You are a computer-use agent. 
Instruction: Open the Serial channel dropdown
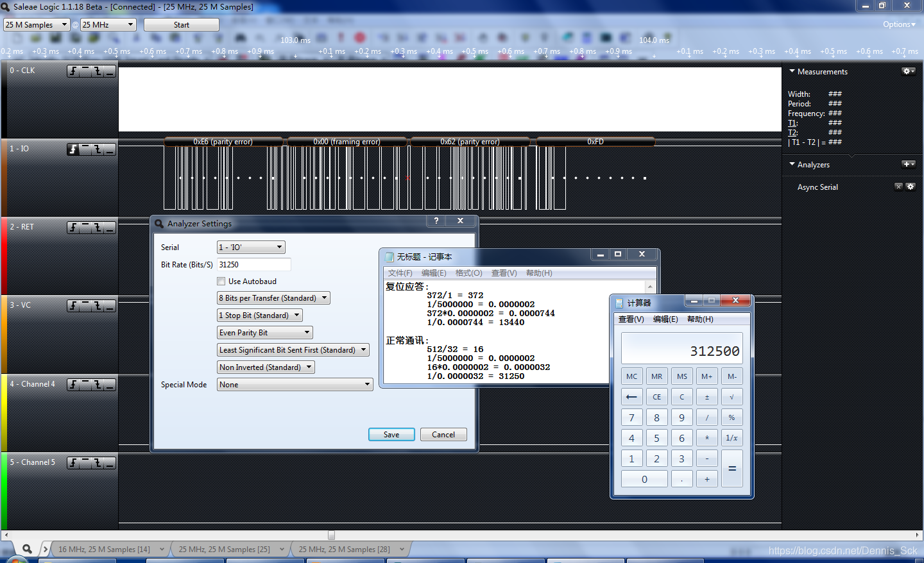pos(251,248)
